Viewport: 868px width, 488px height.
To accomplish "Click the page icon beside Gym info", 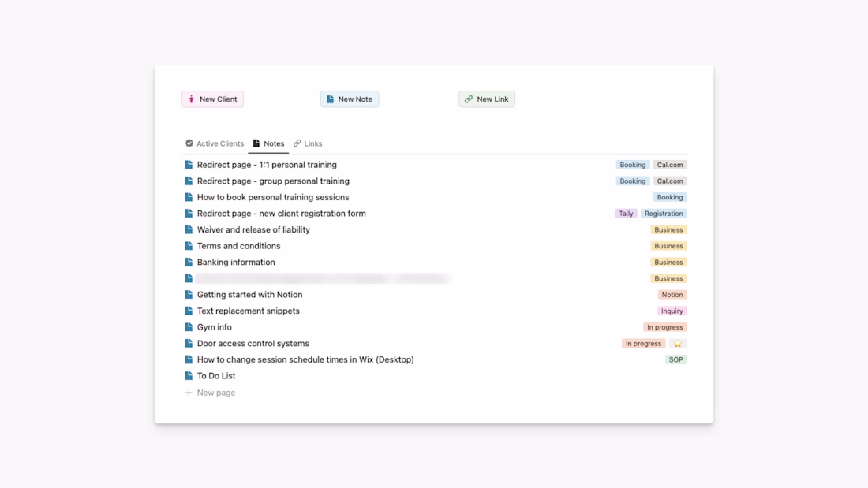I will pyautogui.click(x=189, y=327).
